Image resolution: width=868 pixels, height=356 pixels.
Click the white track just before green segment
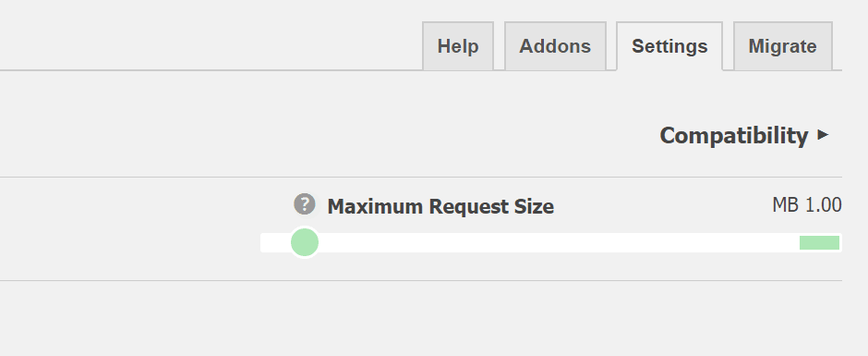click(786, 242)
